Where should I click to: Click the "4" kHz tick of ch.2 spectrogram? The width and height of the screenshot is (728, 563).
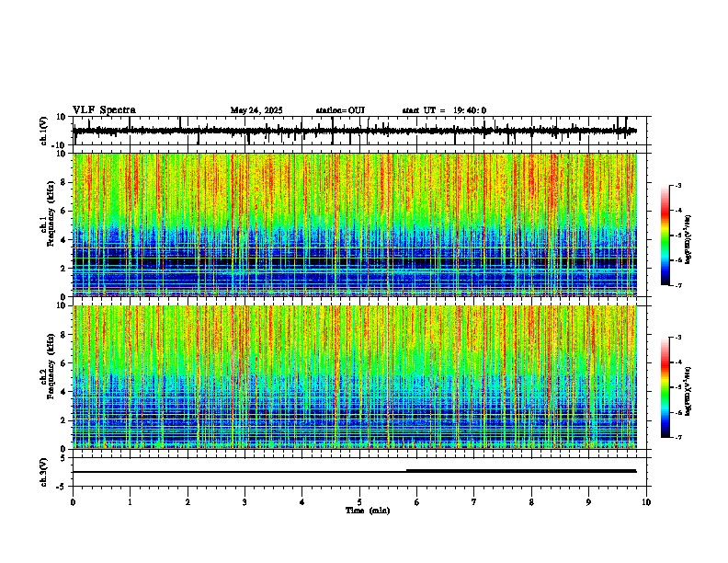pos(64,392)
